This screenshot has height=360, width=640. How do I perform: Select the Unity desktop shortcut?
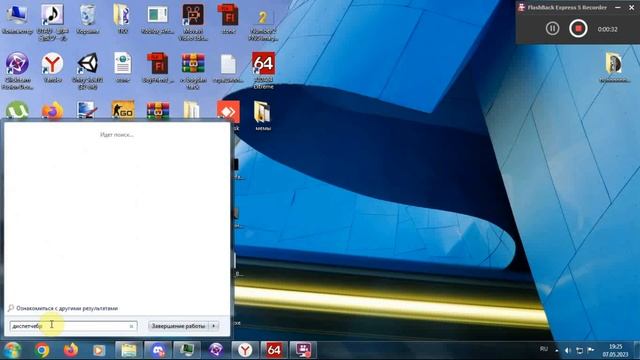tap(87, 71)
